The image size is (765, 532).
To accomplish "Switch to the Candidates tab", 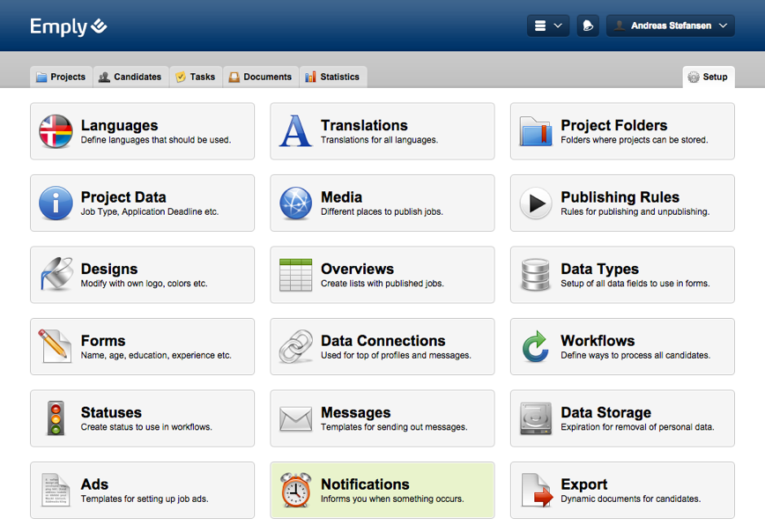I will click(130, 77).
